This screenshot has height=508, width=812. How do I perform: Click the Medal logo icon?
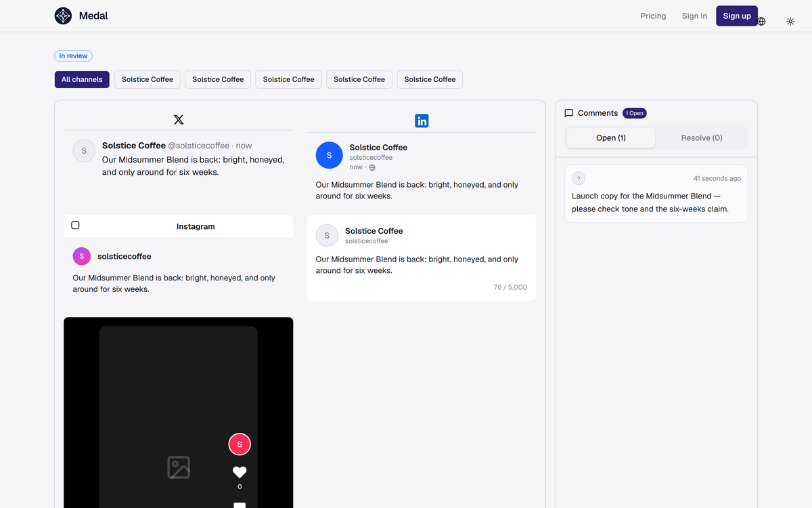[x=63, y=16]
